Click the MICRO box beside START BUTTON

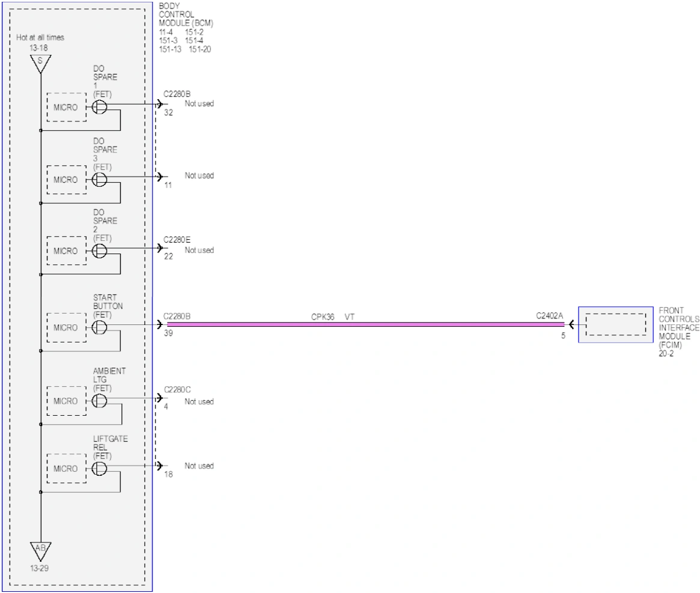pyautogui.click(x=67, y=328)
